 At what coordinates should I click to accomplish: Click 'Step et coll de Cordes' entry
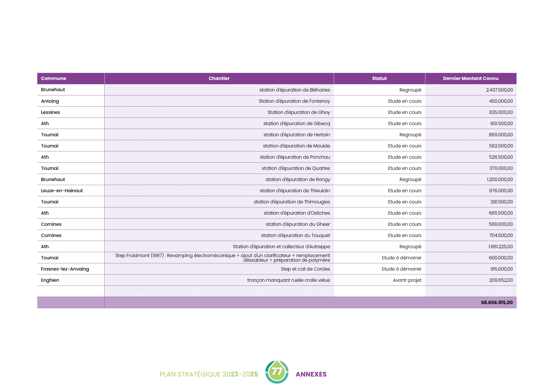point(305,269)
